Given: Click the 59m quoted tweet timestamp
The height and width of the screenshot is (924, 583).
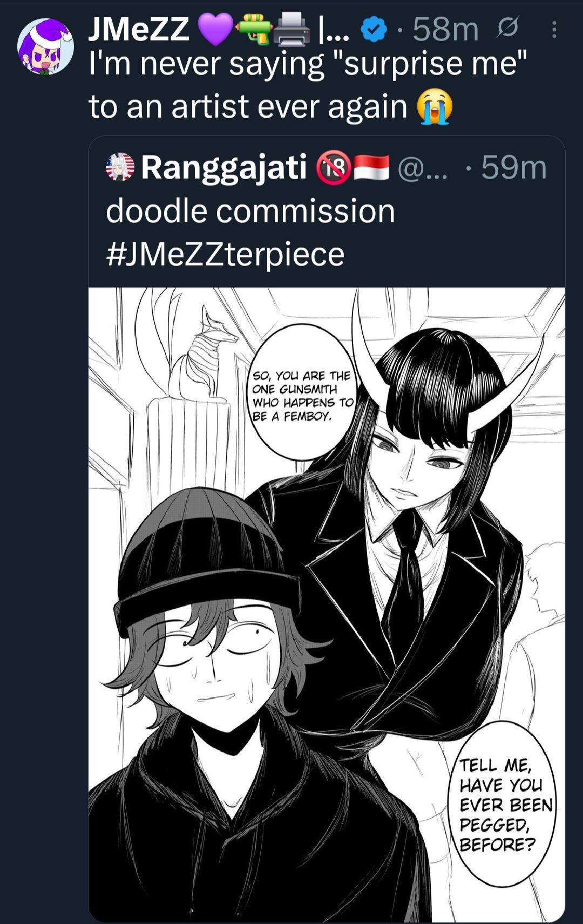Looking at the screenshot, I should [513, 168].
